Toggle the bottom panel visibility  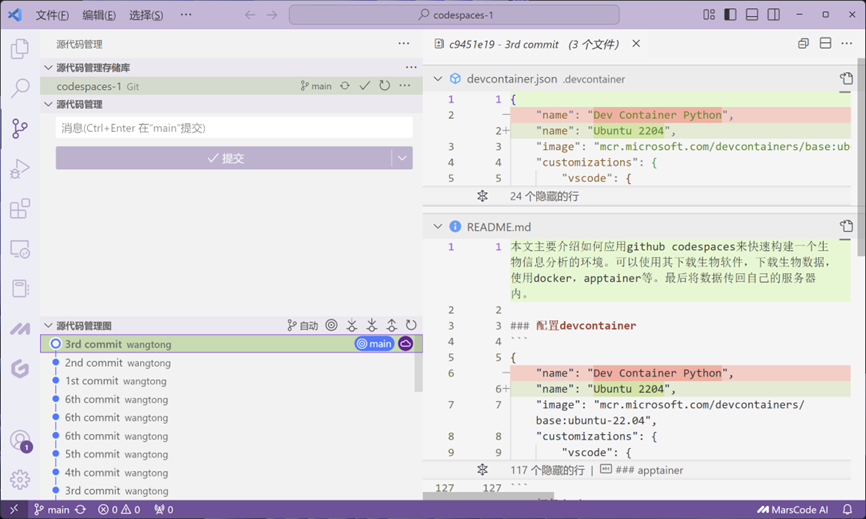coord(752,15)
